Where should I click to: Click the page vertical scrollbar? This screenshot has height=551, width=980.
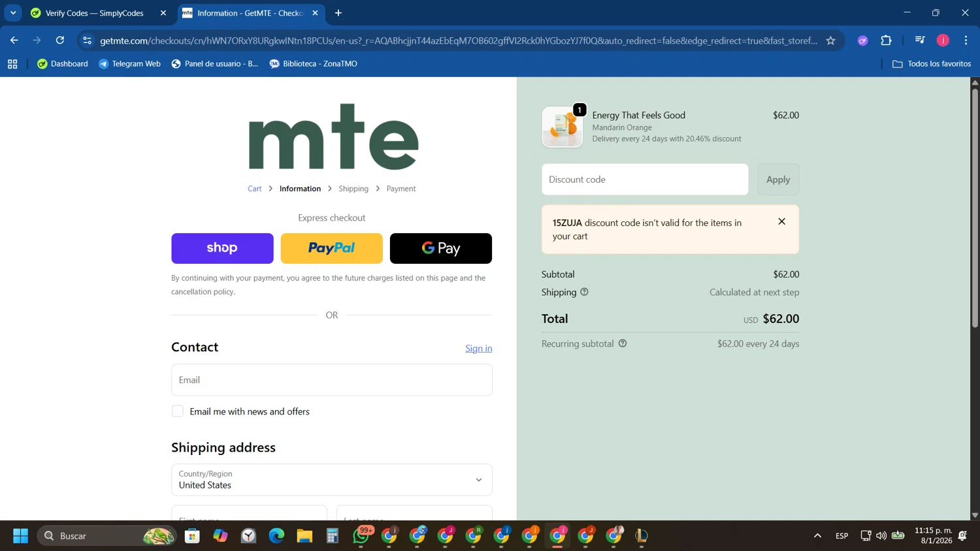975,208
